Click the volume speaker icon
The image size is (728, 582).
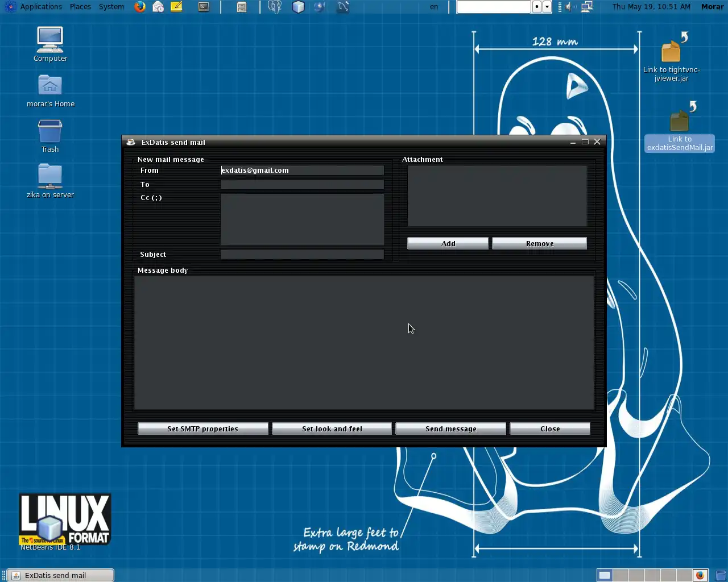569,7
